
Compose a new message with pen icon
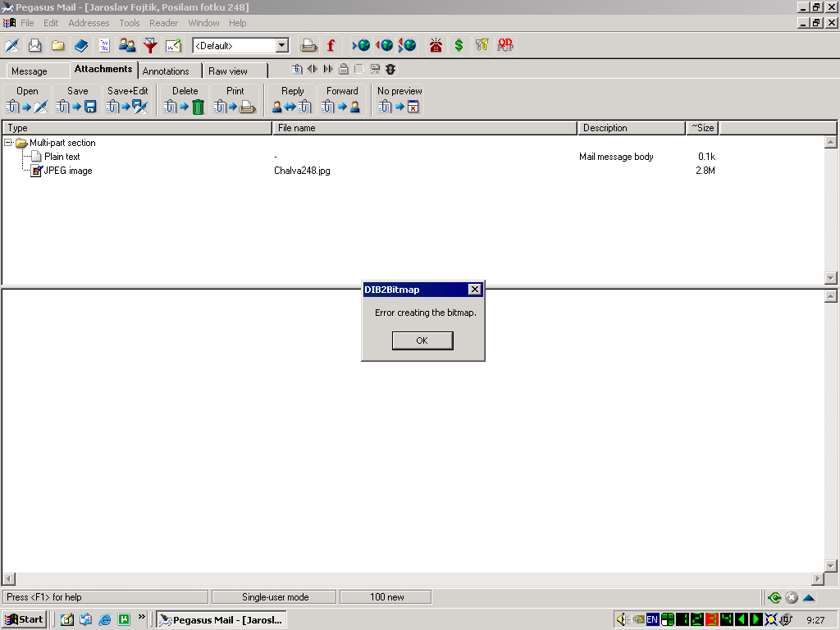pos(12,46)
